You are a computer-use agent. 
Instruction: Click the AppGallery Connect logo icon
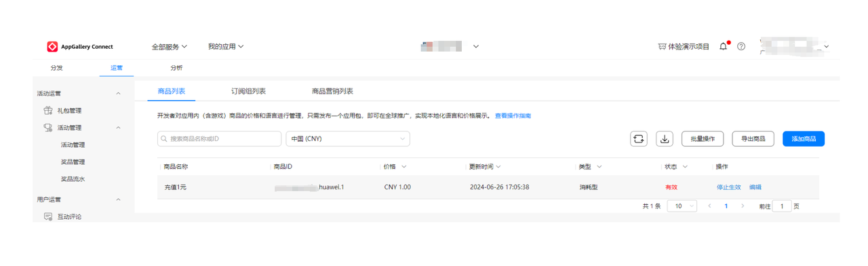(52, 47)
